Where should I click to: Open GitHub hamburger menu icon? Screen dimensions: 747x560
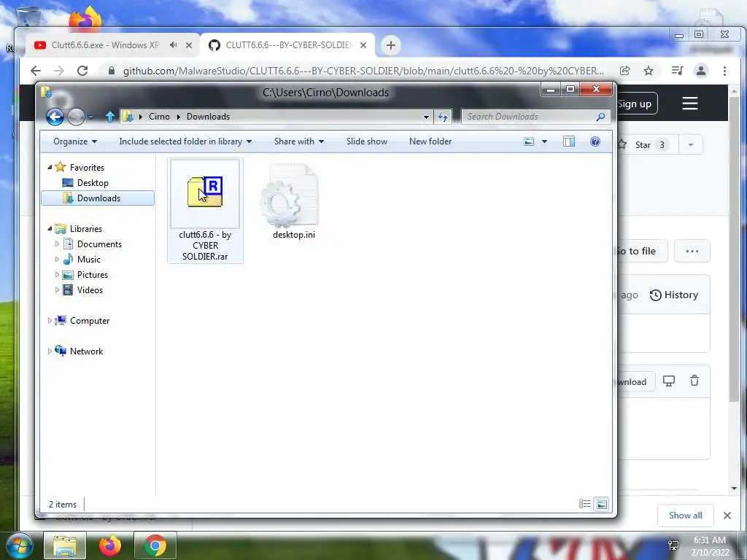[x=690, y=104]
